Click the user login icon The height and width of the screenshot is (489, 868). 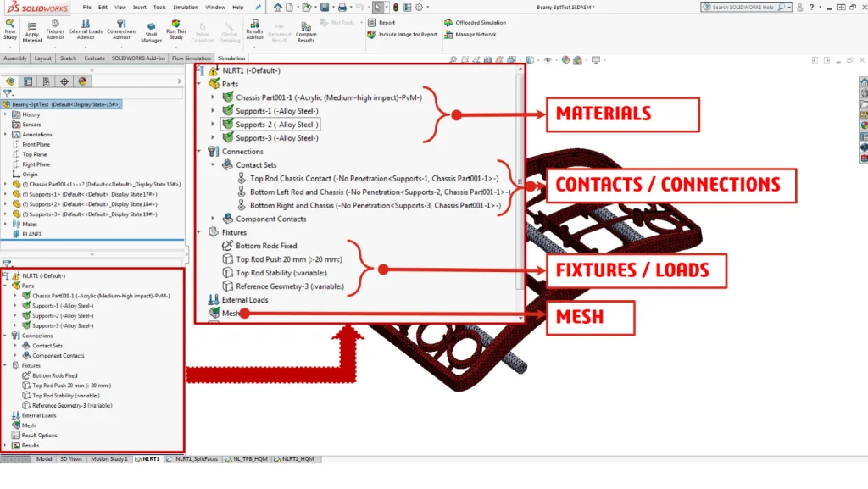point(799,7)
